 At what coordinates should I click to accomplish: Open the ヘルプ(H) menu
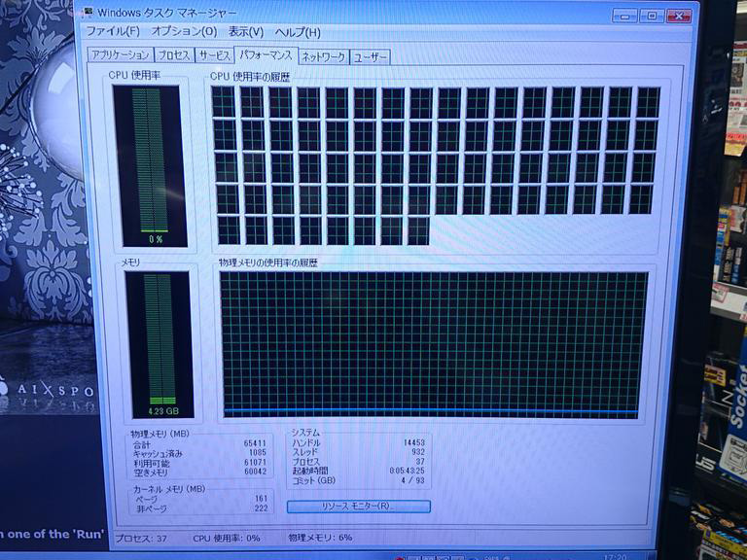298,32
